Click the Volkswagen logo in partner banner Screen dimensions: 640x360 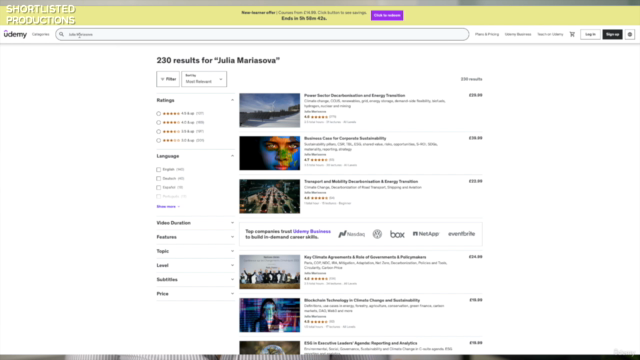click(377, 234)
